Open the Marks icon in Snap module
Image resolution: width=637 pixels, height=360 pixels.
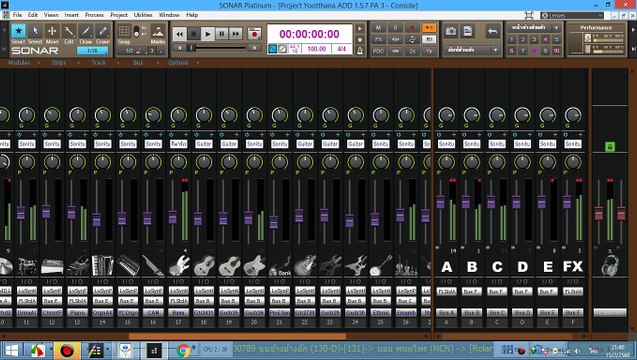[x=158, y=31]
